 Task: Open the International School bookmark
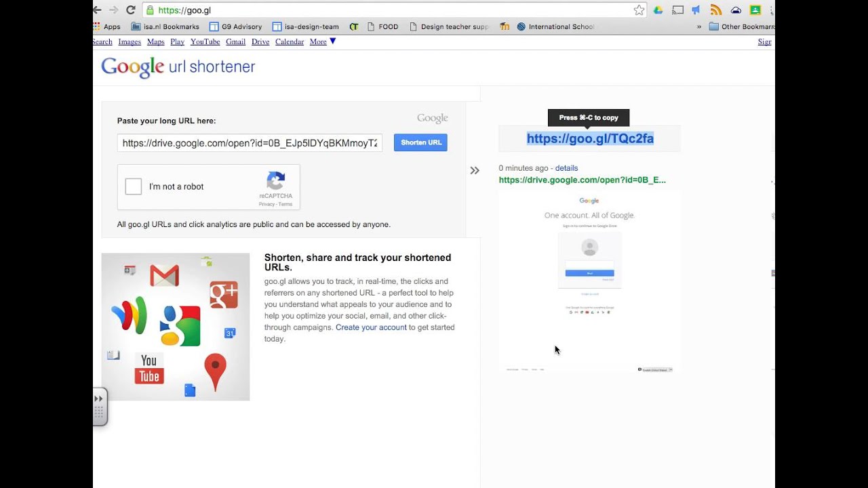555,27
